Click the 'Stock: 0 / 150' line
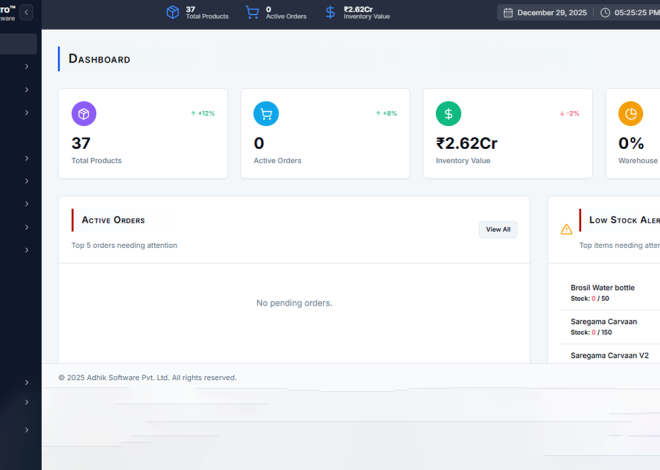The width and height of the screenshot is (660, 470). (x=591, y=332)
